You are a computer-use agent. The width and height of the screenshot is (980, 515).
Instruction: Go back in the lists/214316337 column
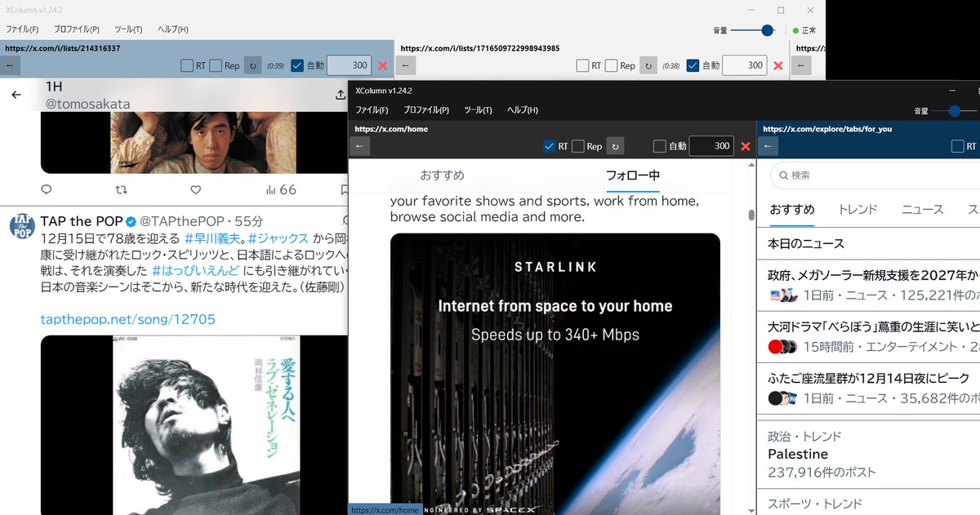tap(10, 65)
